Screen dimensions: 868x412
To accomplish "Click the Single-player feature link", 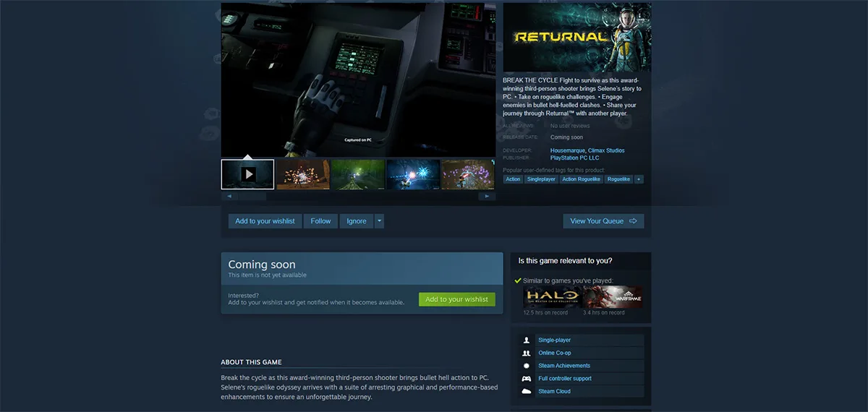I will click(554, 340).
